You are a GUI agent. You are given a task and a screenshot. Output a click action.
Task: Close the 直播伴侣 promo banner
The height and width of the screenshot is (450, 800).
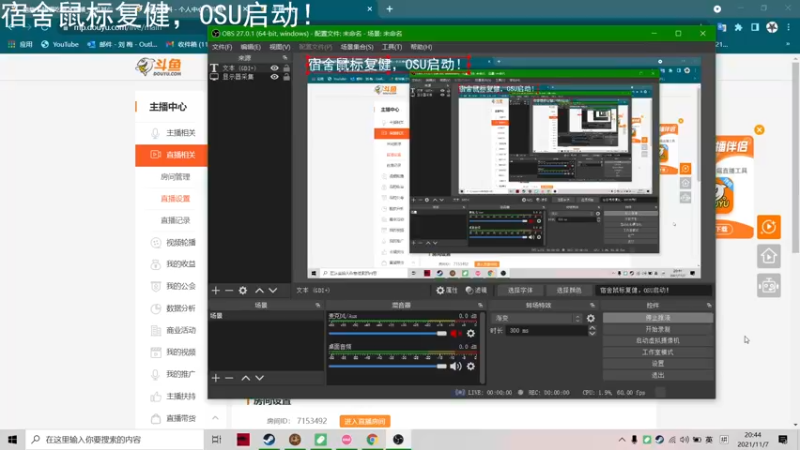759,130
